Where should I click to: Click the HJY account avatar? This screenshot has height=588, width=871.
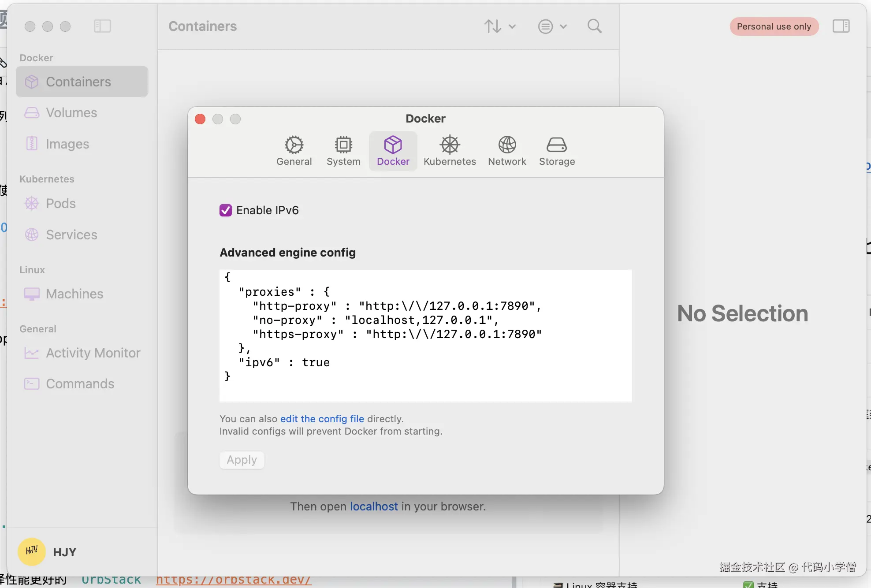click(32, 551)
